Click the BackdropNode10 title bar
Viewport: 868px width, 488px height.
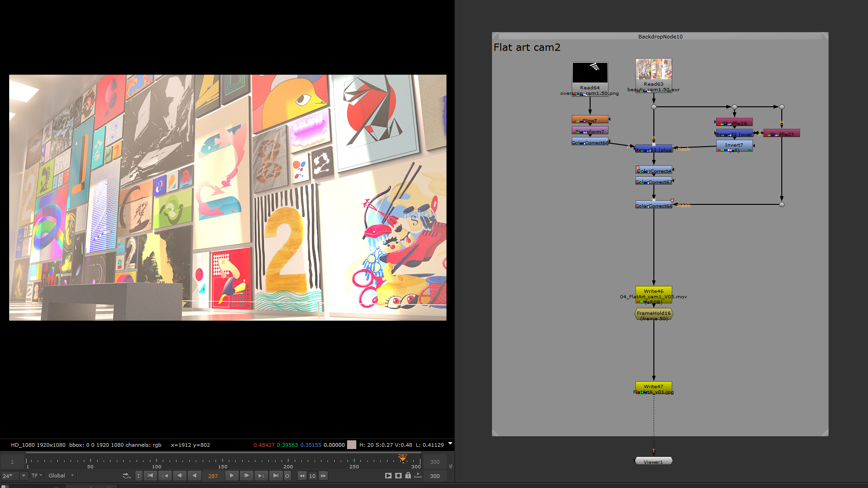[x=660, y=36]
